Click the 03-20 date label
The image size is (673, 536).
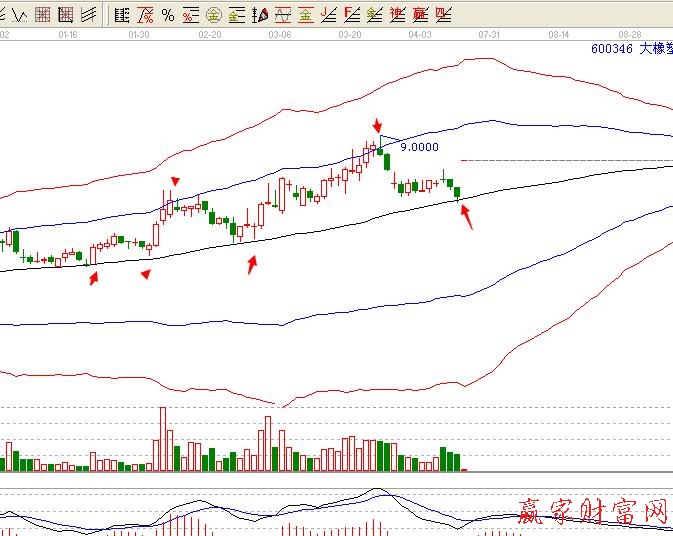350,35
